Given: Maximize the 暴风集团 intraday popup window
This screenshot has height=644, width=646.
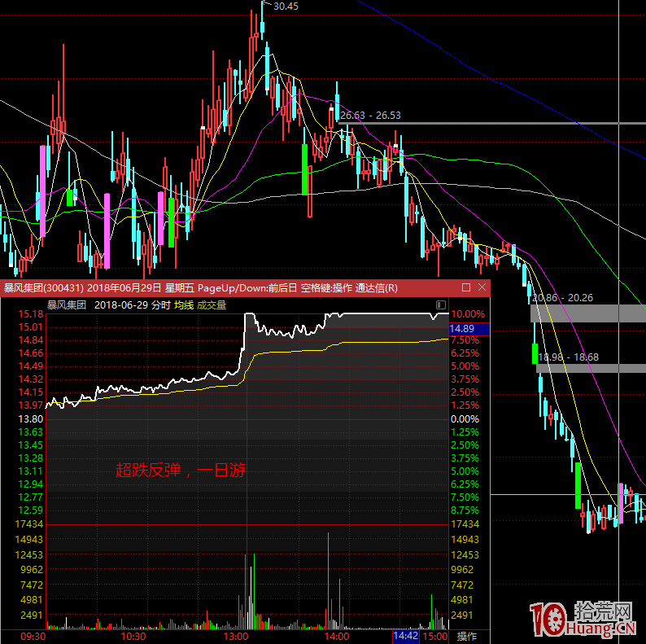Looking at the screenshot, I should coord(466,287).
